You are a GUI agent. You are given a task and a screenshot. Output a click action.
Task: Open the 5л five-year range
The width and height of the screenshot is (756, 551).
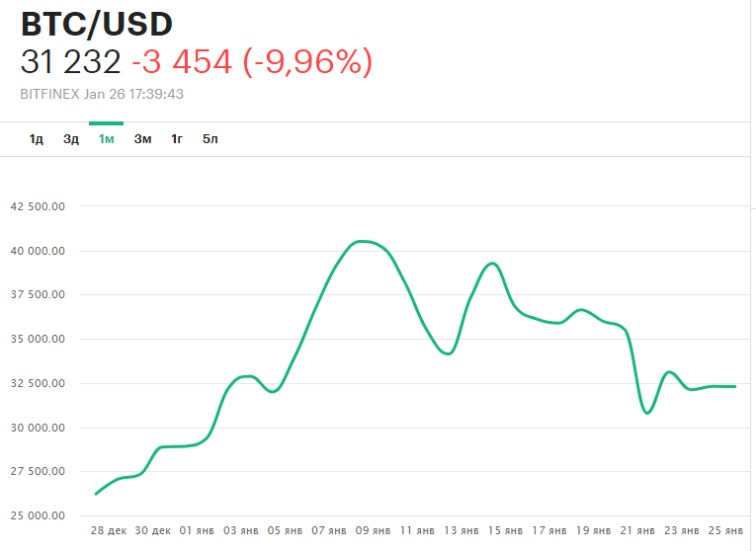(x=210, y=139)
